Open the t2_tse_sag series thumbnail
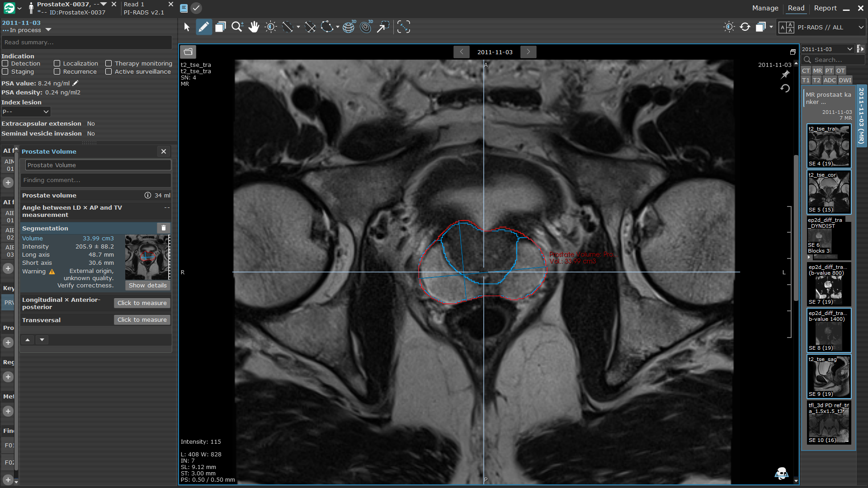 [x=829, y=376]
